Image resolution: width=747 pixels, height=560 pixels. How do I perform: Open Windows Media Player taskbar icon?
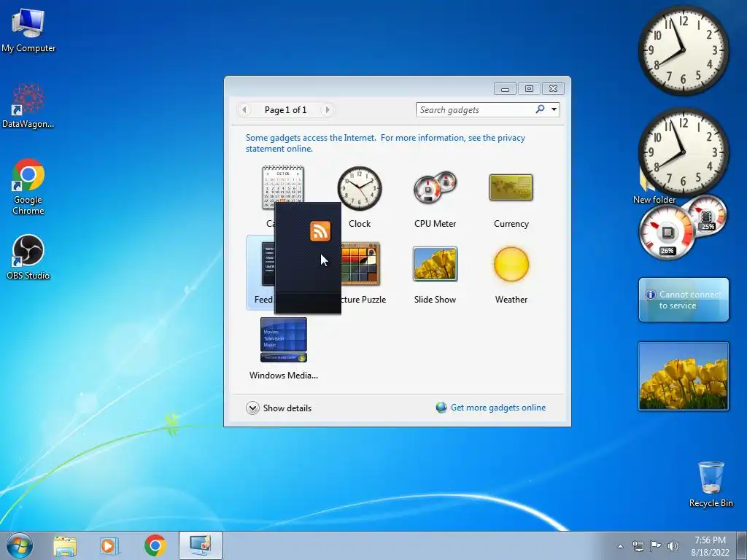(x=109, y=545)
